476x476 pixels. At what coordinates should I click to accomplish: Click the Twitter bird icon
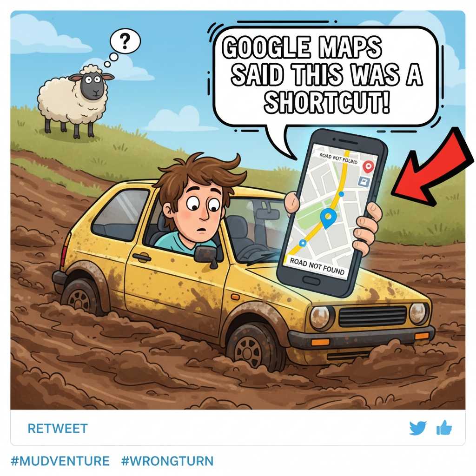418,428
